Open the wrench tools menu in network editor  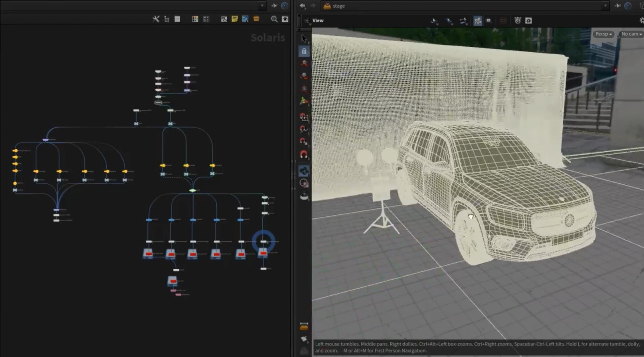(156, 19)
